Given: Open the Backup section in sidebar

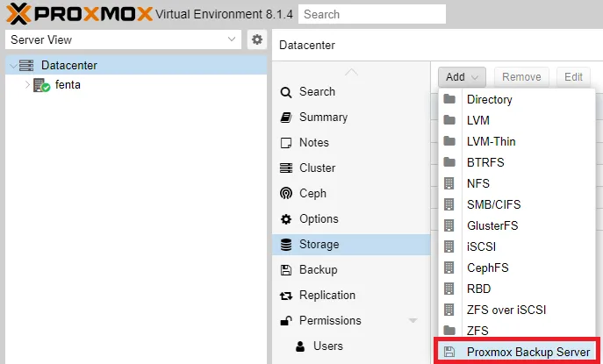Looking at the screenshot, I should coord(351,270).
